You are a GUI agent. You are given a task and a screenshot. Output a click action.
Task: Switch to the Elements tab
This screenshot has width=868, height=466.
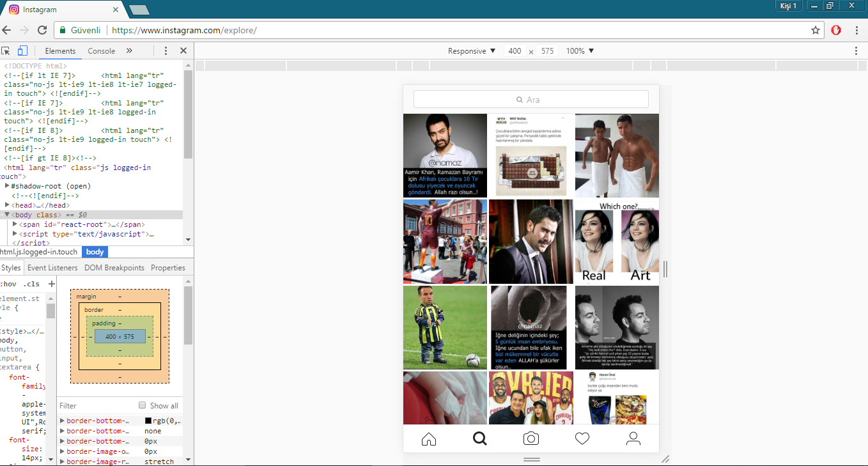click(60, 51)
